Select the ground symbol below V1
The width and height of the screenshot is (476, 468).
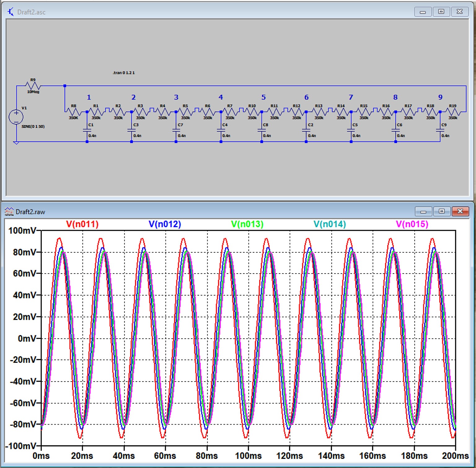pyautogui.click(x=16, y=143)
